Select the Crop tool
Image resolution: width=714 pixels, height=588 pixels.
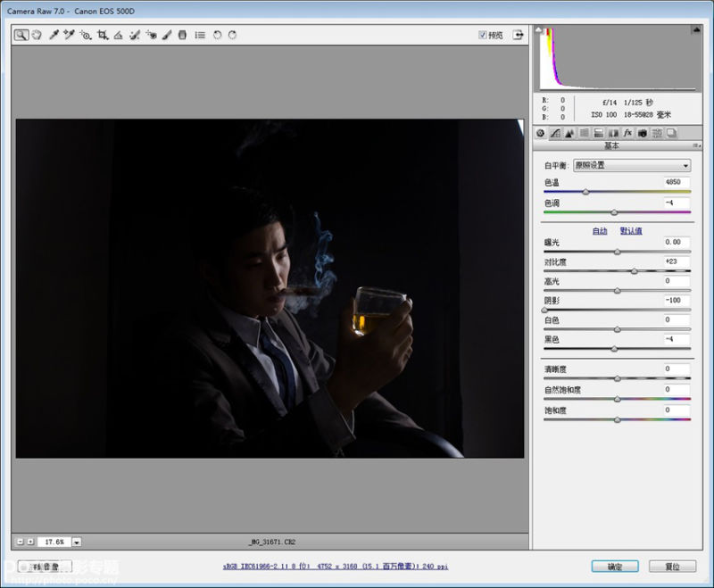[103, 35]
